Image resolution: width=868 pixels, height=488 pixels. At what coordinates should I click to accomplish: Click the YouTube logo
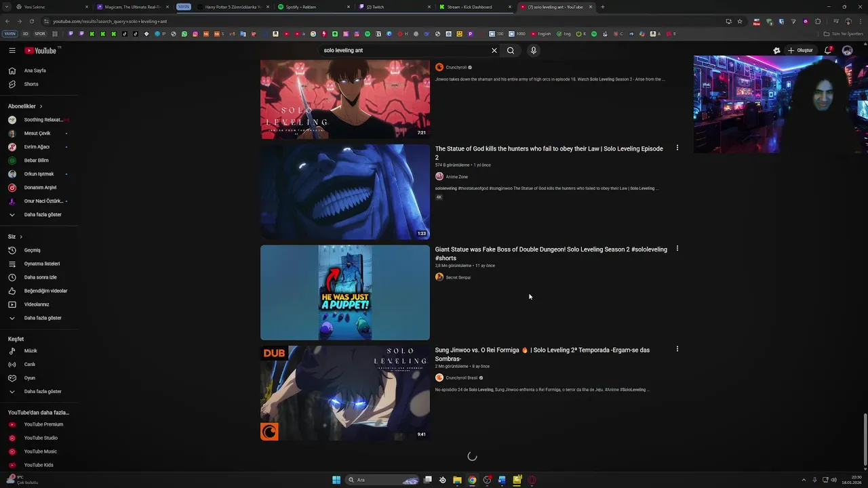point(41,50)
